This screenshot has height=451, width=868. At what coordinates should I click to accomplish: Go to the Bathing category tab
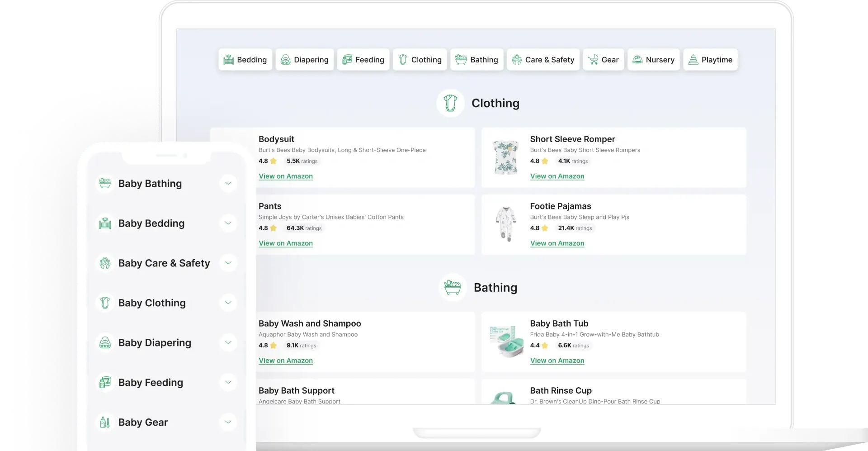click(477, 60)
